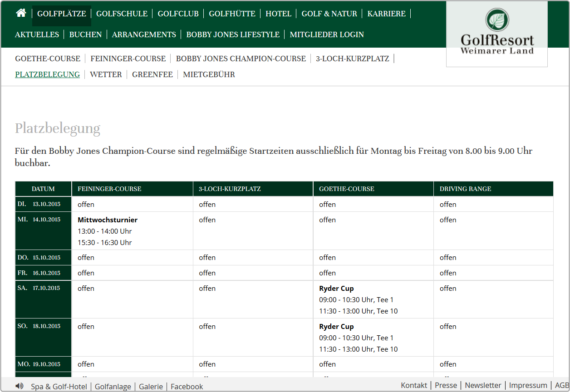This screenshot has width=570, height=392.
Task: Open the Golfhütte menu item
Action: pos(232,14)
